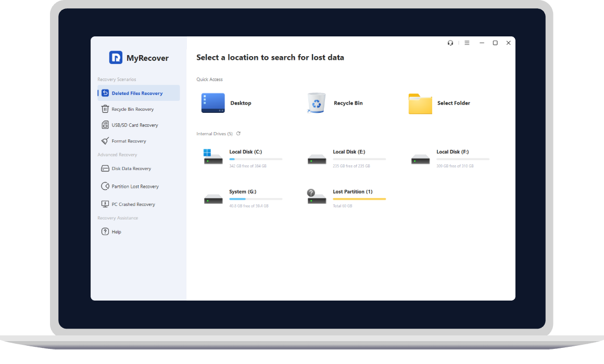Open PC Crashed Recovery

pos(133,204)
